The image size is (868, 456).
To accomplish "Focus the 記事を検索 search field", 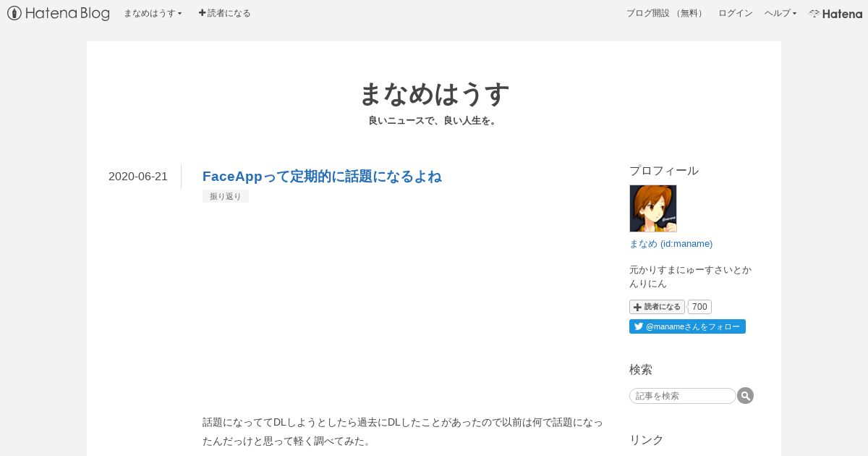I will 683,396.
